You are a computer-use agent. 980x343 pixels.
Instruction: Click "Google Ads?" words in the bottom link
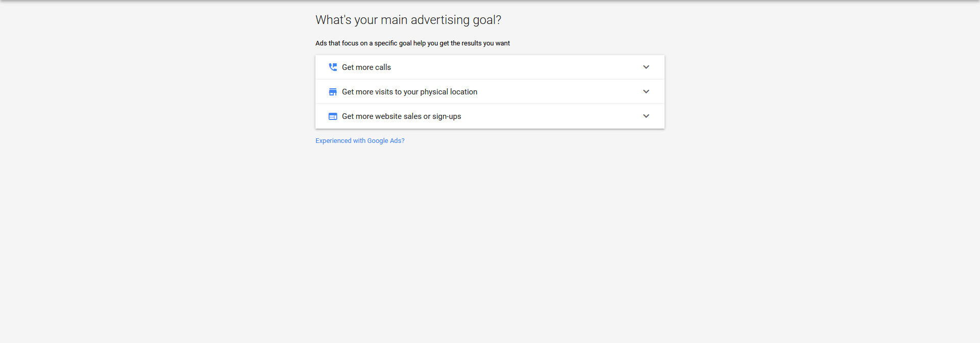point(386,141)
